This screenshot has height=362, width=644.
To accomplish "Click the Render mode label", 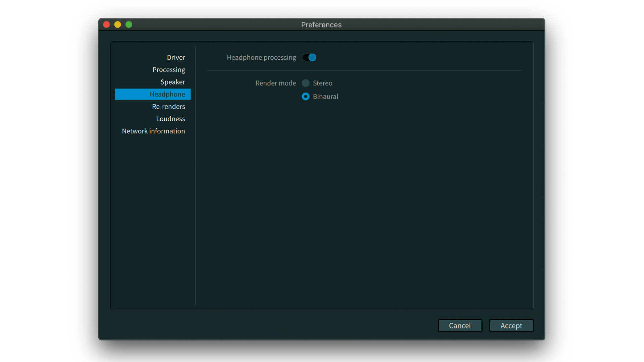I will (276, 83).
